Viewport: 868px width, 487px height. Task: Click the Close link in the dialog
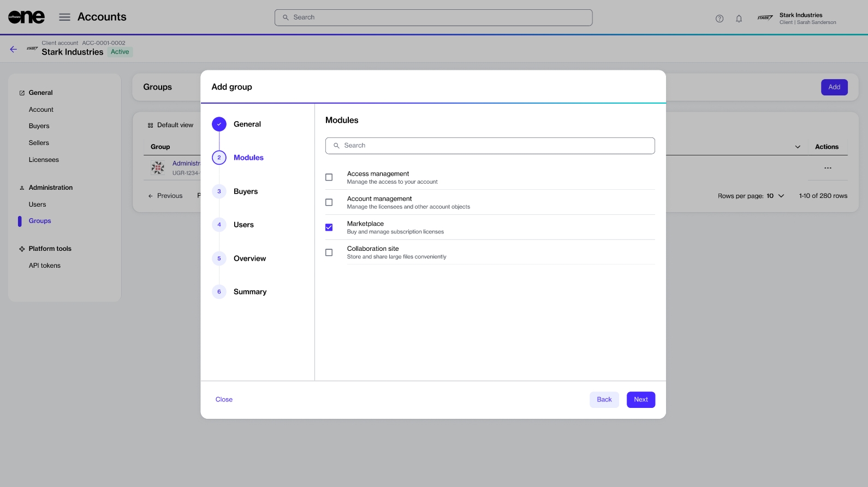click(x=224, y=400)
